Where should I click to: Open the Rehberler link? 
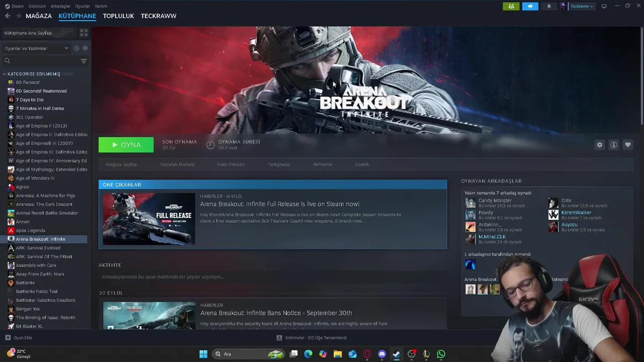(323, 164)
